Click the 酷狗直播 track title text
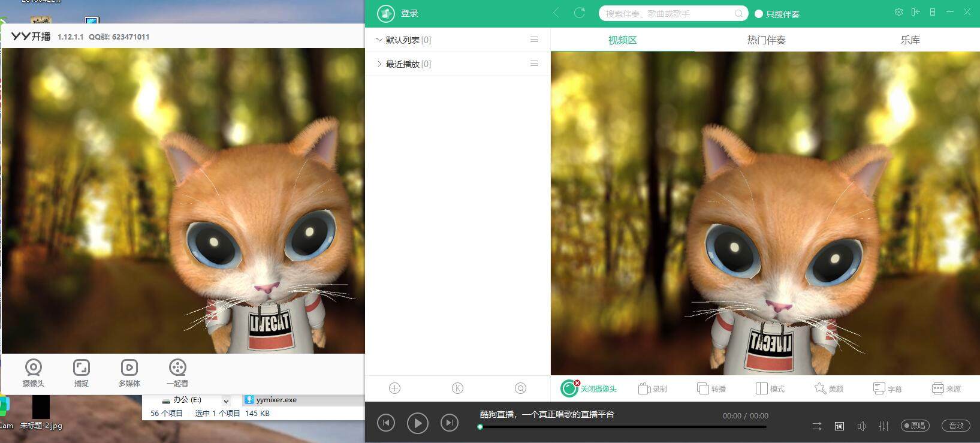 coord(547,414)
